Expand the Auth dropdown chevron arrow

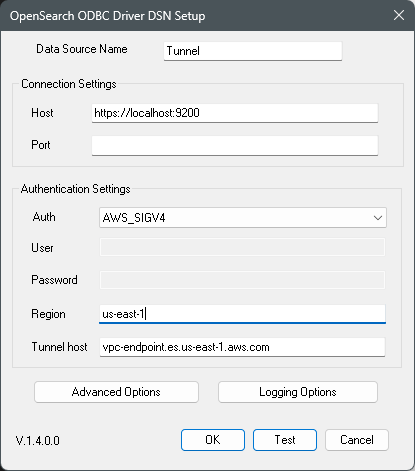(x=378, y=218)
